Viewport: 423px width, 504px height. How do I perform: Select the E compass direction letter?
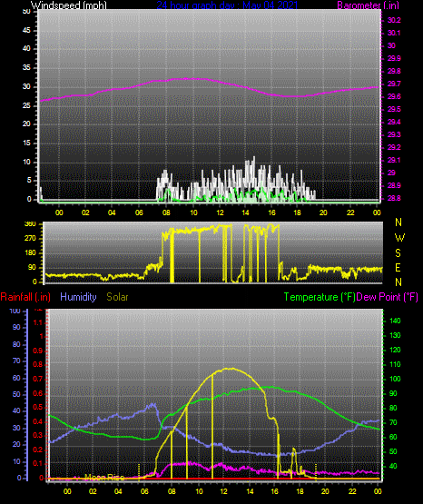pos(398,267)
